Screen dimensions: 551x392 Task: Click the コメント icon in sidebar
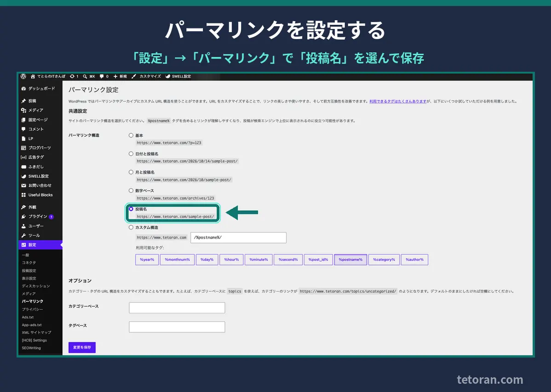23,129
